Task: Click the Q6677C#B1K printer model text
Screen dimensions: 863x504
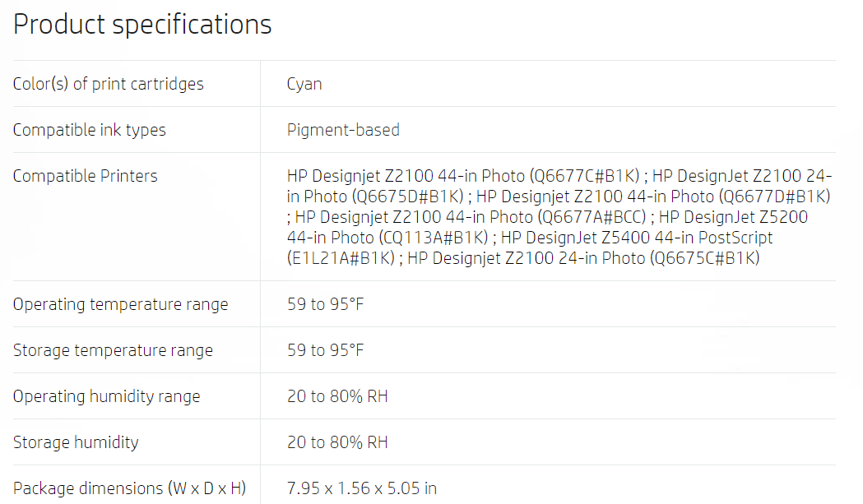Action: (584, 176)
